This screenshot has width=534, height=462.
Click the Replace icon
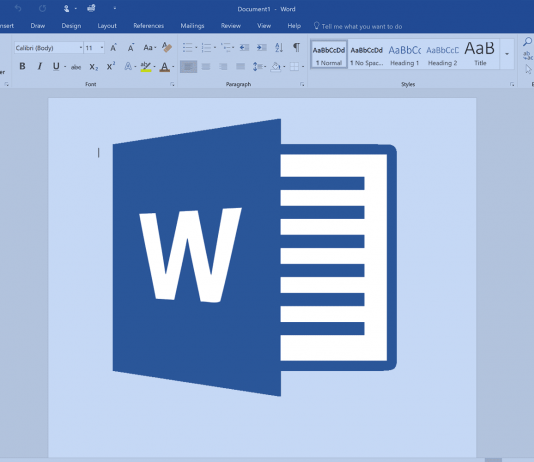528,55
